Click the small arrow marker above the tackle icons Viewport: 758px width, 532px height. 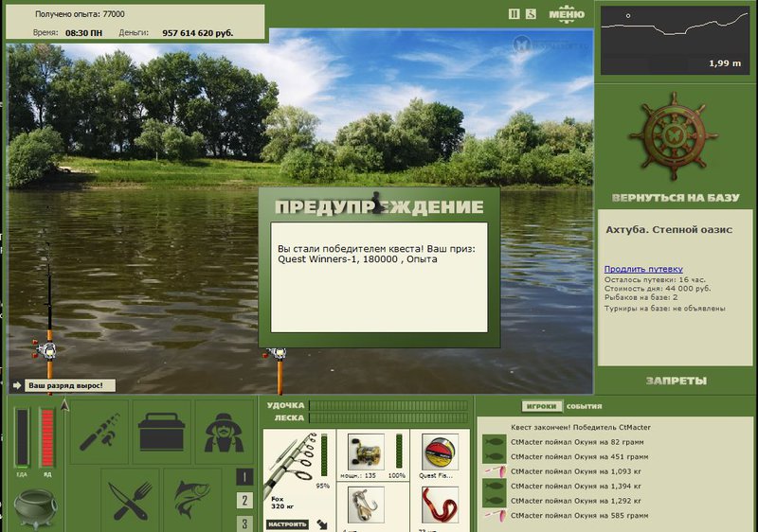coord(64,405)
